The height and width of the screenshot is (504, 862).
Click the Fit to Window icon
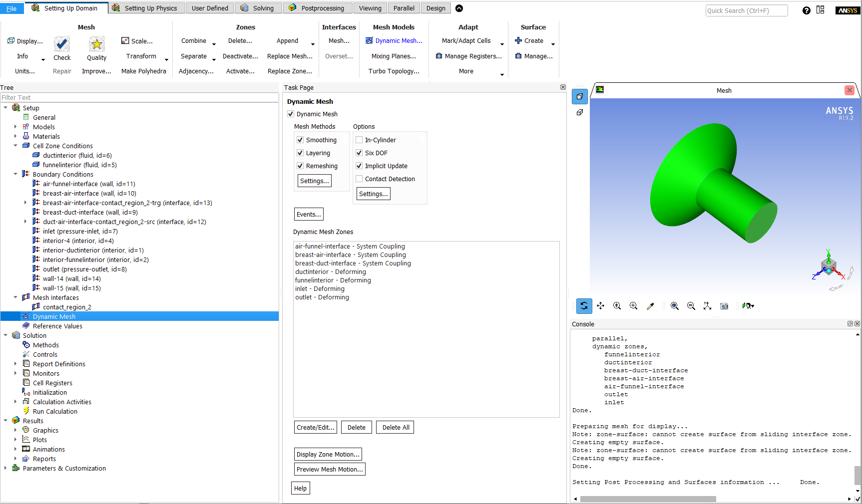click(x=675, y=306)
